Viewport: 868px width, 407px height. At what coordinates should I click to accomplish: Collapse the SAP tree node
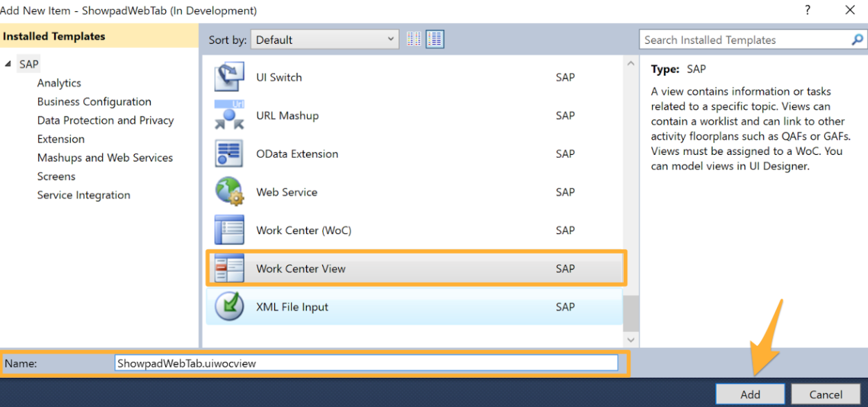(8, 64)
